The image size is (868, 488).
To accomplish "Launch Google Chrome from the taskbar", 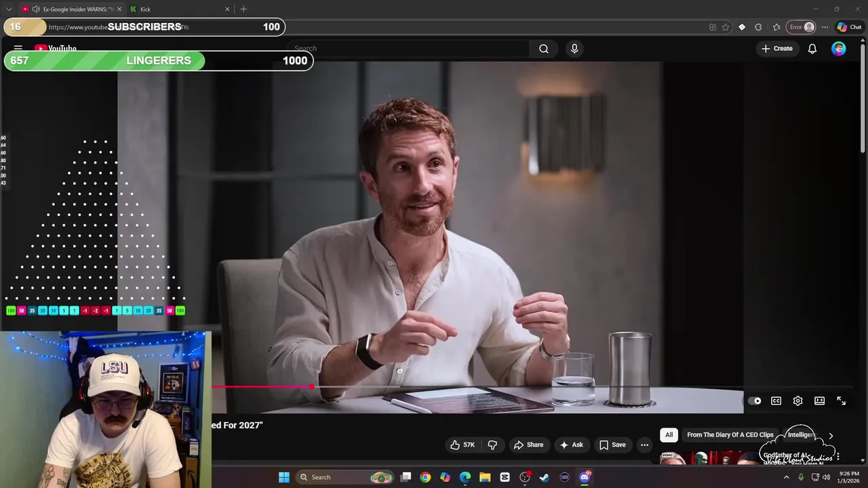I will point(425,477).
